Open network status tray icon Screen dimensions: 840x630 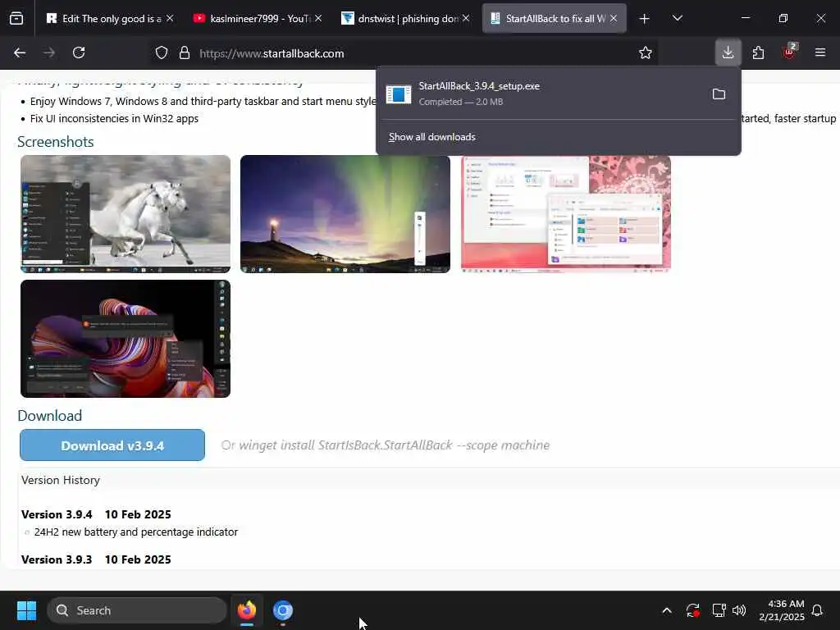719,610
